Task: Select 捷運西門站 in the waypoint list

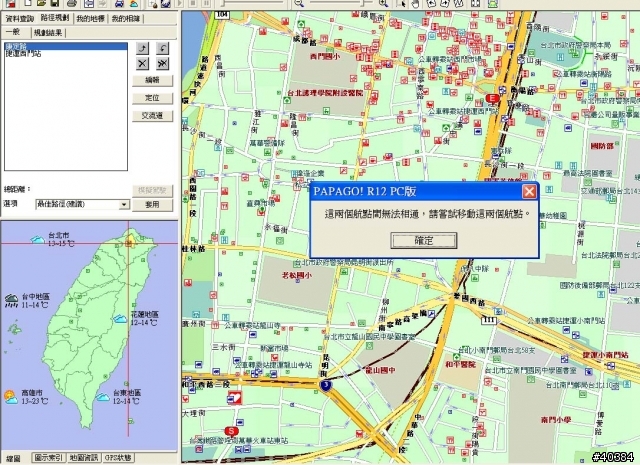Action: [66, 53]
